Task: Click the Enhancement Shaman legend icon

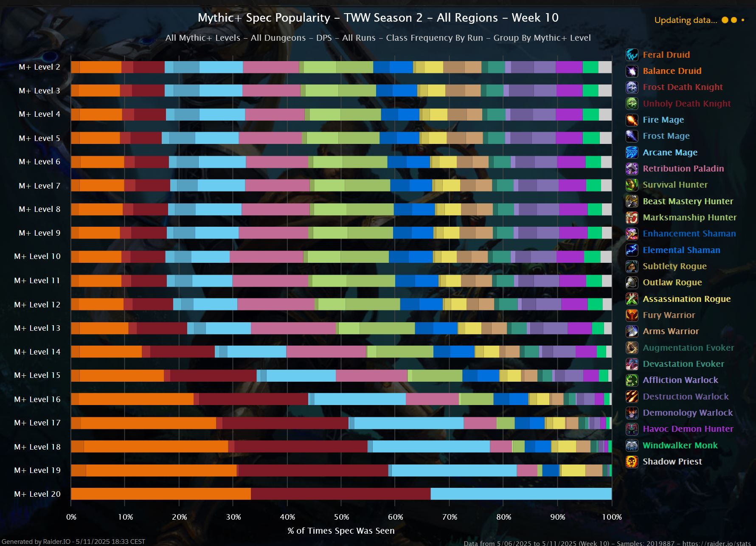Action: pyautogui.click(x=632, y=234)
